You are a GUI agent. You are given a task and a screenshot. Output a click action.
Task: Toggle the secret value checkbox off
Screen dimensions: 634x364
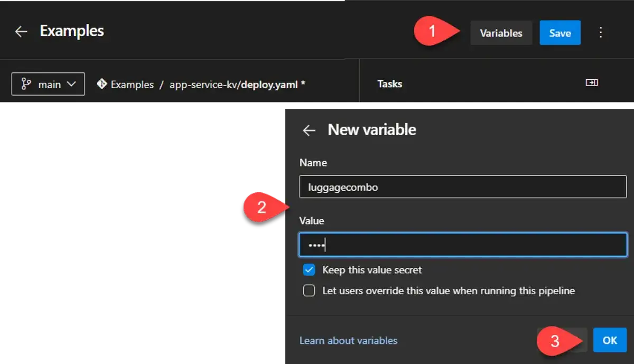pyautogui.click(x=309, y=269)
